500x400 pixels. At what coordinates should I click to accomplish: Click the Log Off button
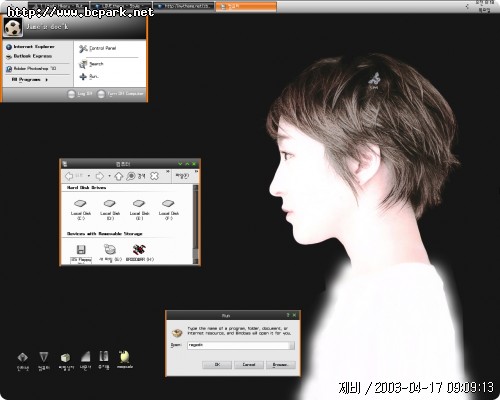80,94
